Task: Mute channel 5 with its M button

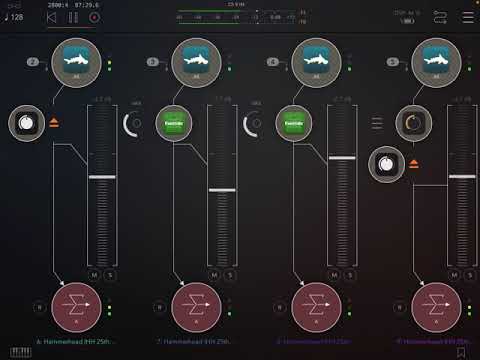Action: (x=455, y=275)
